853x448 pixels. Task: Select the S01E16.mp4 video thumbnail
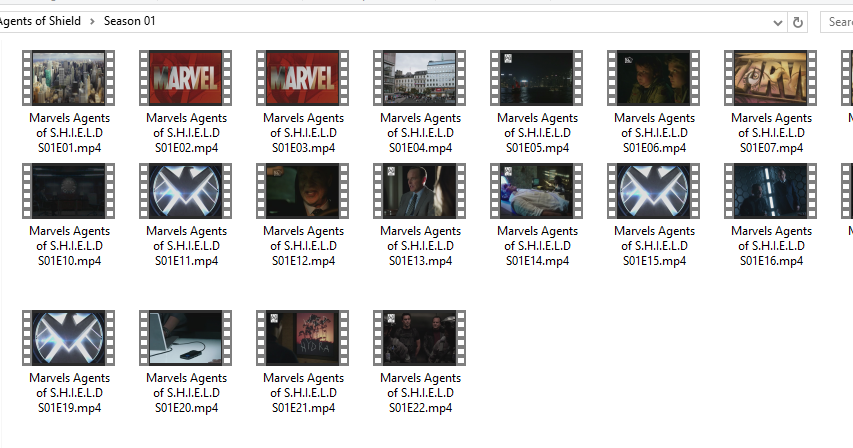770,191
